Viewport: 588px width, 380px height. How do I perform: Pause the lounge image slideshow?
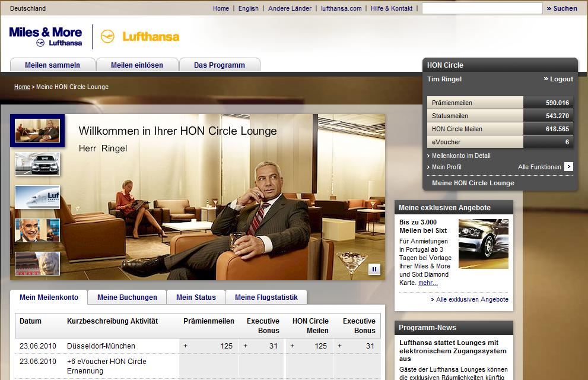coord(374,269)
